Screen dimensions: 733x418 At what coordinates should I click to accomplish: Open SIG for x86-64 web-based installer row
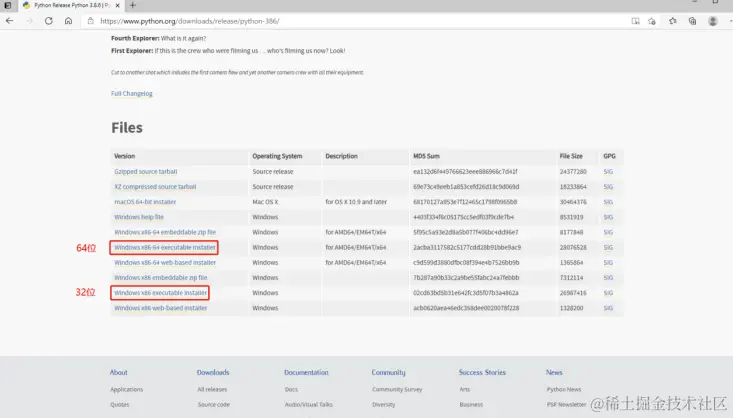[608, 262]
